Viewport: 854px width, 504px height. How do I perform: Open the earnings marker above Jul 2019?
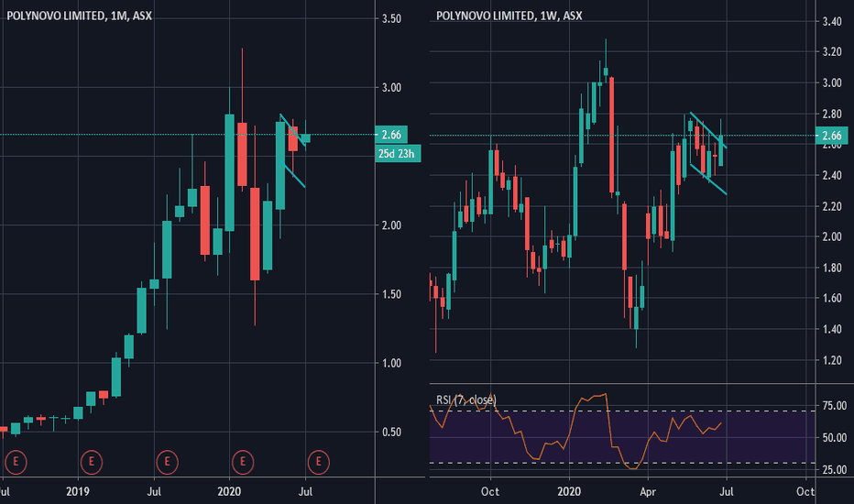tap(167, 462)
